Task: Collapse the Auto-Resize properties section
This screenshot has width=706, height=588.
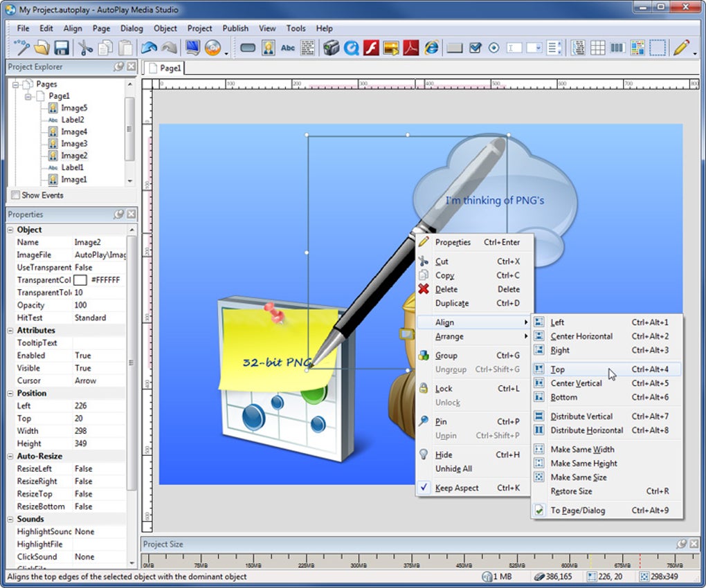Action: click(x=10, y=457)
